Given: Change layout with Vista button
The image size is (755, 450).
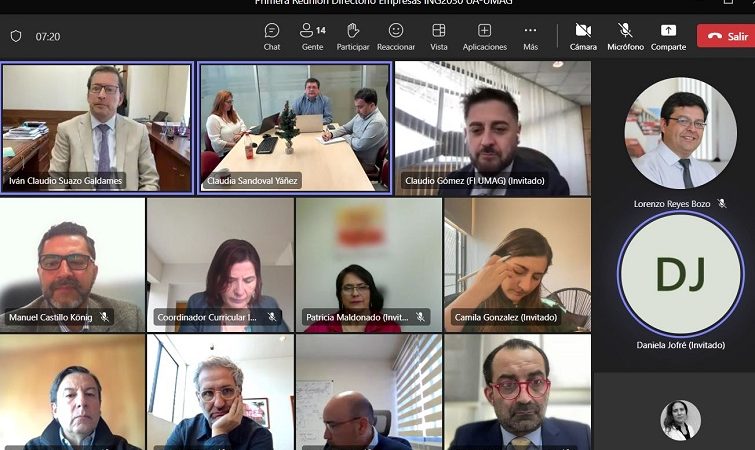Looking at the screenshot, I should coord(439,37).
